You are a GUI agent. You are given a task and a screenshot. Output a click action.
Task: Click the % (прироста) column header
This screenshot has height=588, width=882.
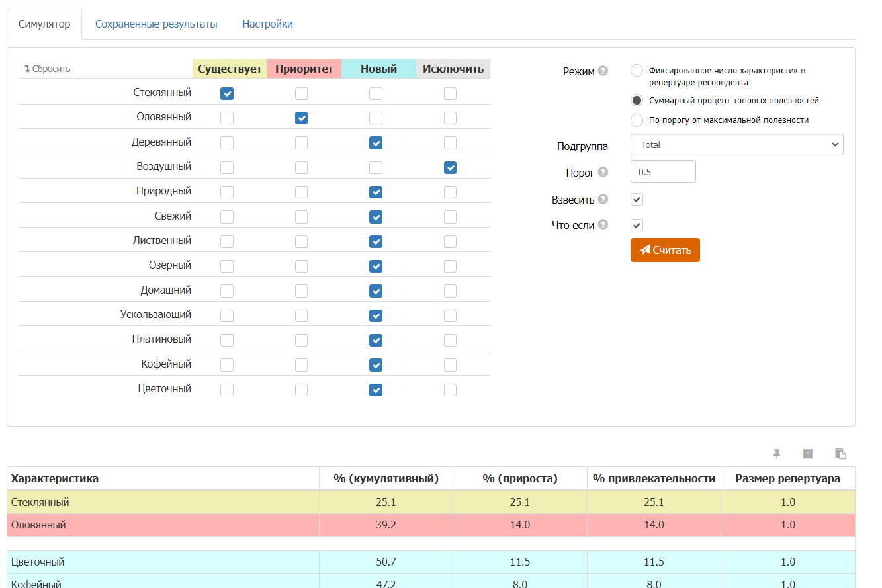coord(520,478)
